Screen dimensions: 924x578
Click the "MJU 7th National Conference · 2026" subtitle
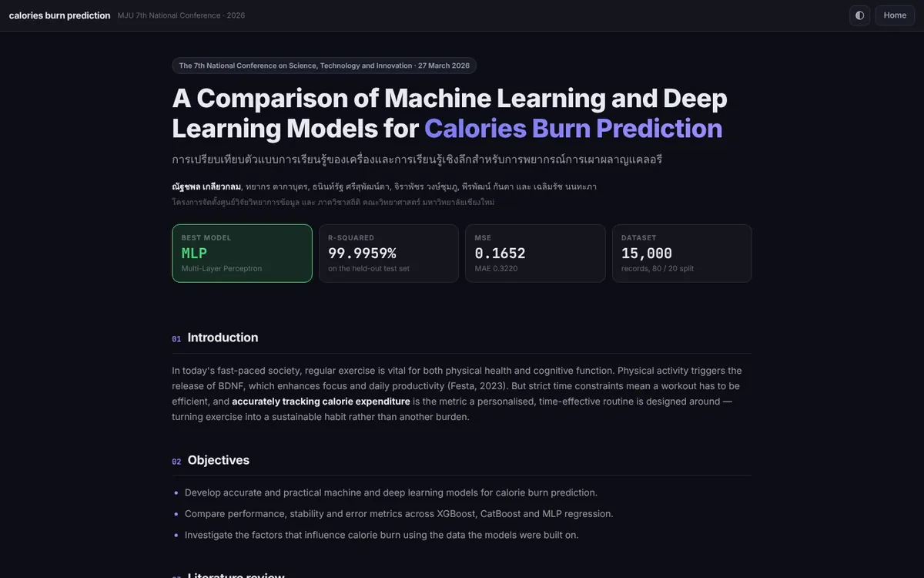tap(182, 15)
